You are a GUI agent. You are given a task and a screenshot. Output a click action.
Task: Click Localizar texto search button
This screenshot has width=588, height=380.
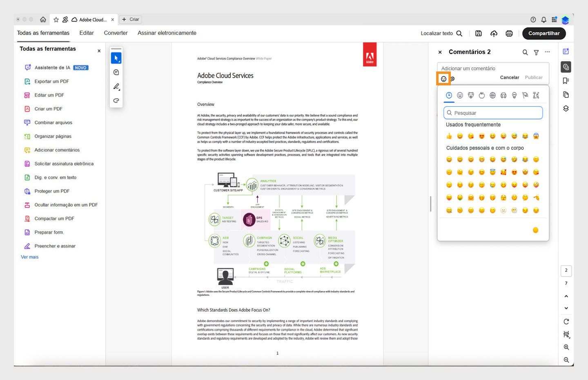point(441,34)
